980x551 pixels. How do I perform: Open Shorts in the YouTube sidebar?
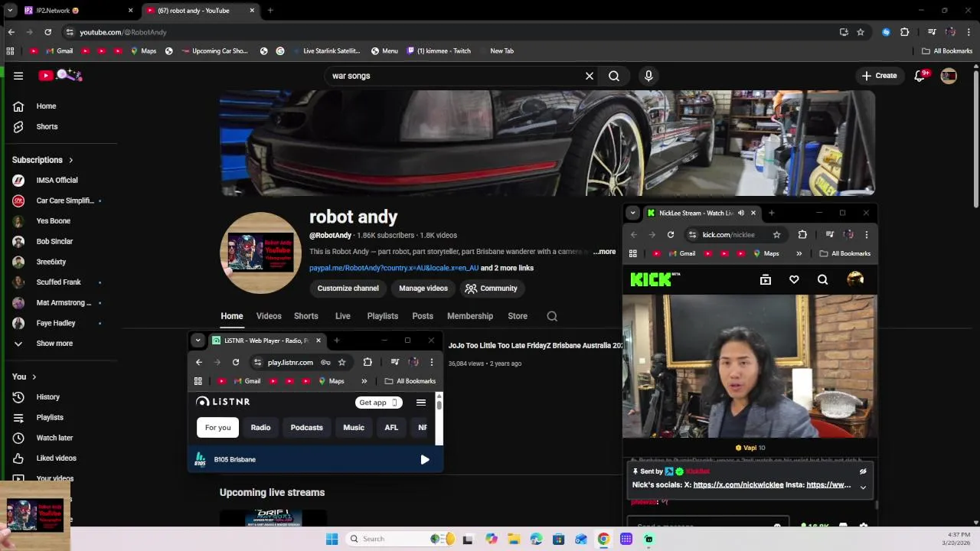click(x=46, y=126)
